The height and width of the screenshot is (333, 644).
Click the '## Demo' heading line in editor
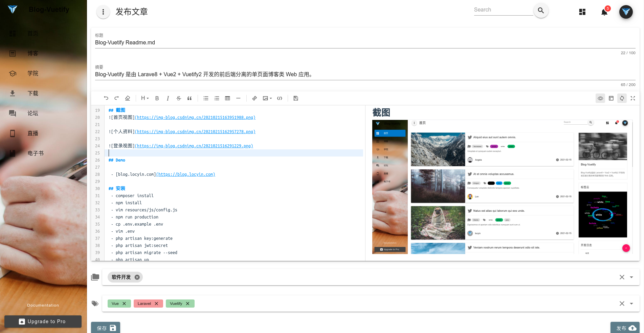point(117,160)
